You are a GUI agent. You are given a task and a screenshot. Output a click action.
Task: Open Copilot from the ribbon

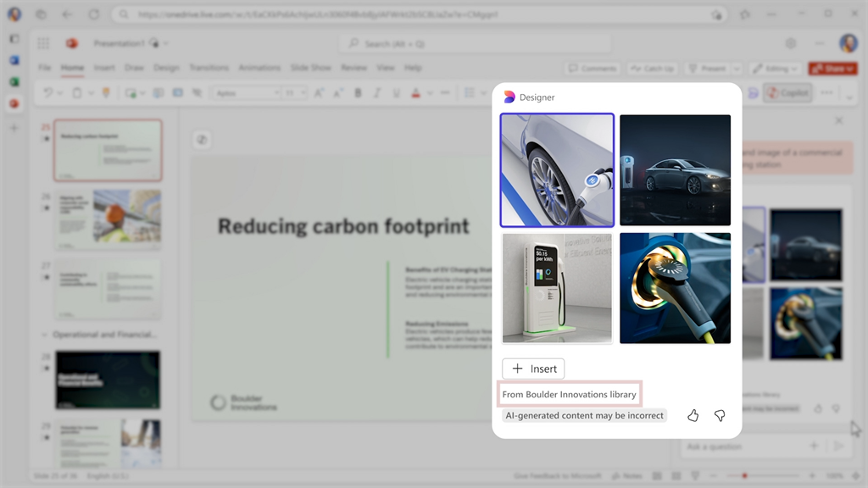point(787,93)
